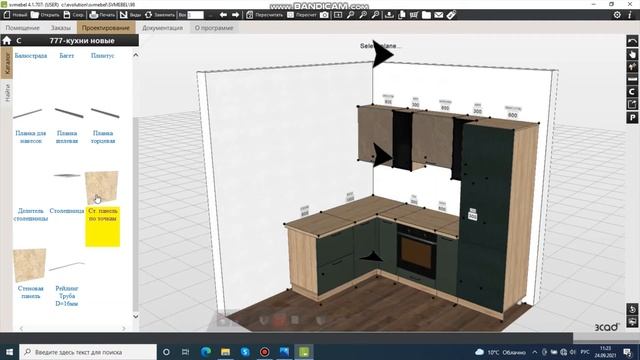Switch to the Помещение tab
The image size is (640, 360).
22,28
